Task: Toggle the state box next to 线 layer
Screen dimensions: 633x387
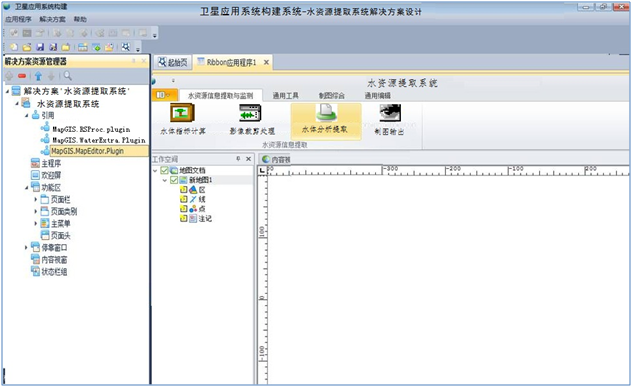Action: coord(183,199)
